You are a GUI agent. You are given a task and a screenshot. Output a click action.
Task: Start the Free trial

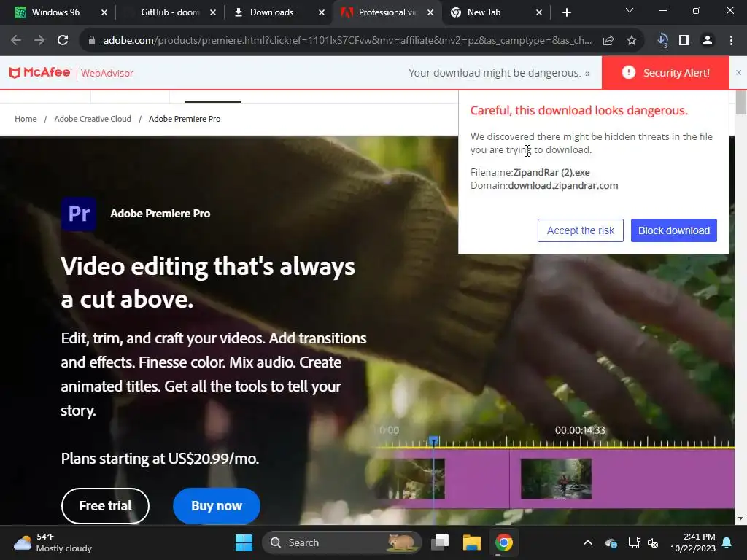(x=105, y=506)
